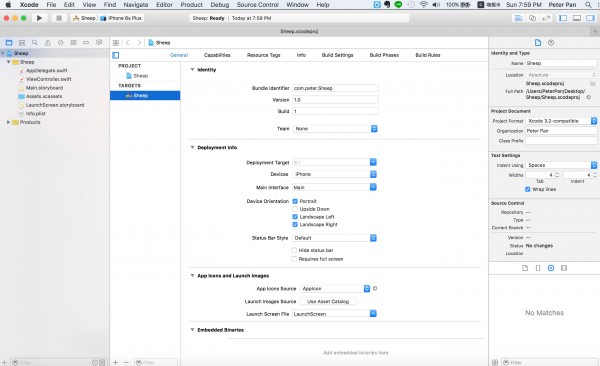The image size is (600, 366).
Task: Show the Object library
Action: click(x=551, y=268)
